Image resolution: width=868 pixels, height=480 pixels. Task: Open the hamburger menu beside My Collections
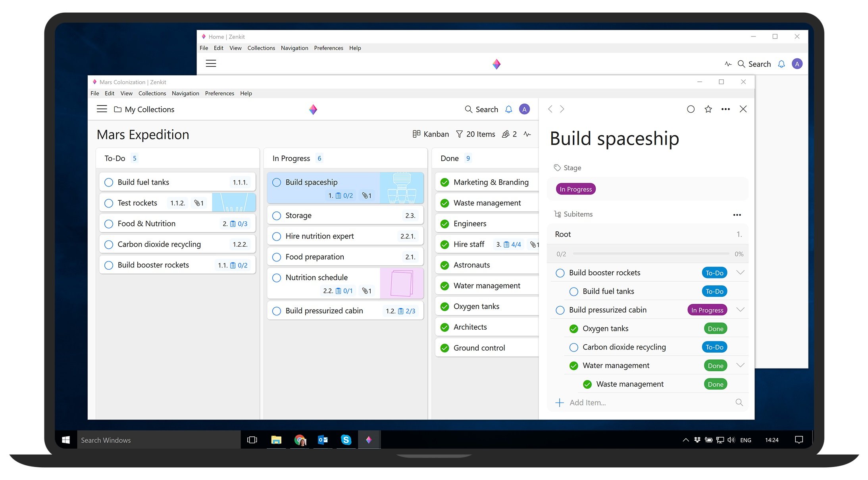click(102, 109)
